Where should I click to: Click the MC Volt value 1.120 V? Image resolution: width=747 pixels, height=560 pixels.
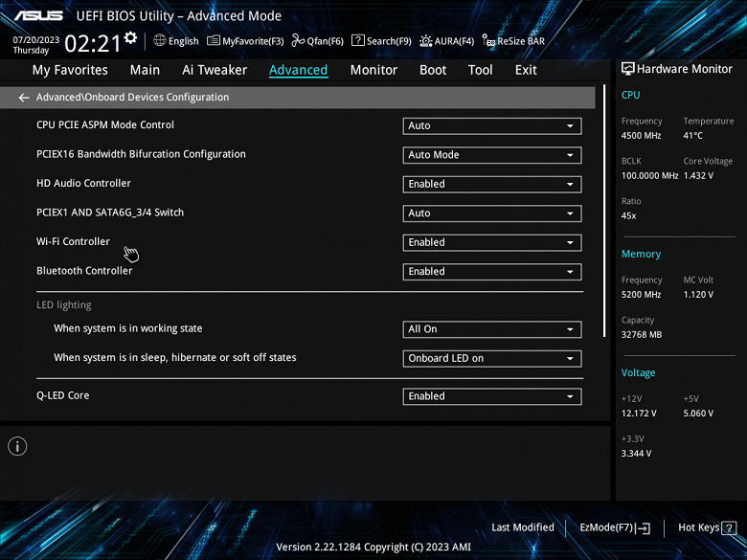coord(698,295)
